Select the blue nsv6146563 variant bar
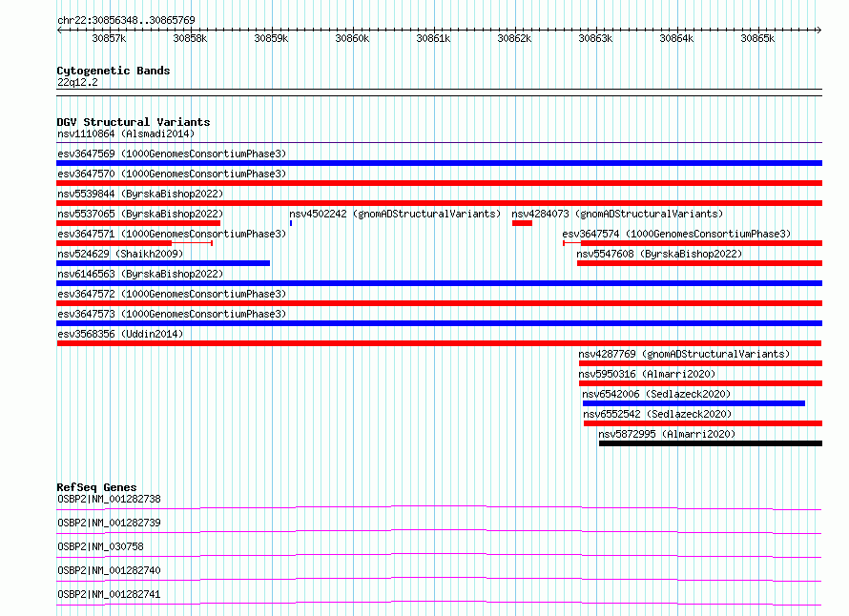849x616 pixels. coord(439,283)
